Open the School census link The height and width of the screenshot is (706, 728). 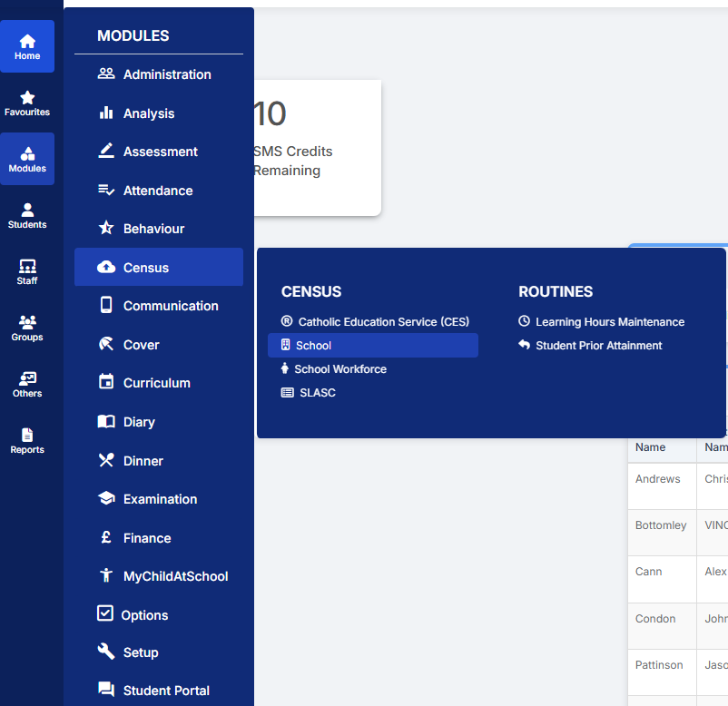[313, 346]
